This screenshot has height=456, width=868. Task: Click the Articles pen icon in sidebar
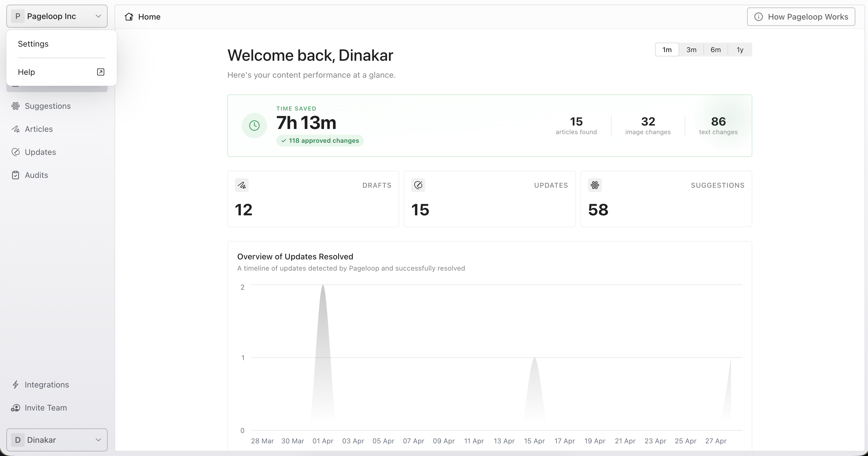pyautogui.click(x=16, y=129)
